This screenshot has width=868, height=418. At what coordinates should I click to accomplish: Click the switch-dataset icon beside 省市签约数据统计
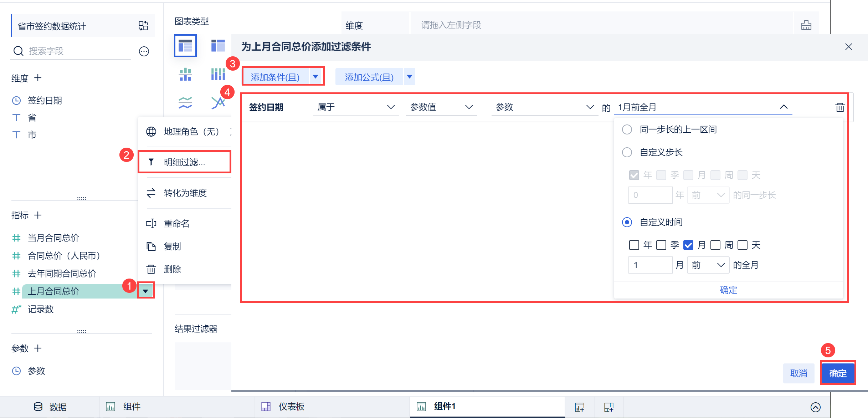pos(143,26)
